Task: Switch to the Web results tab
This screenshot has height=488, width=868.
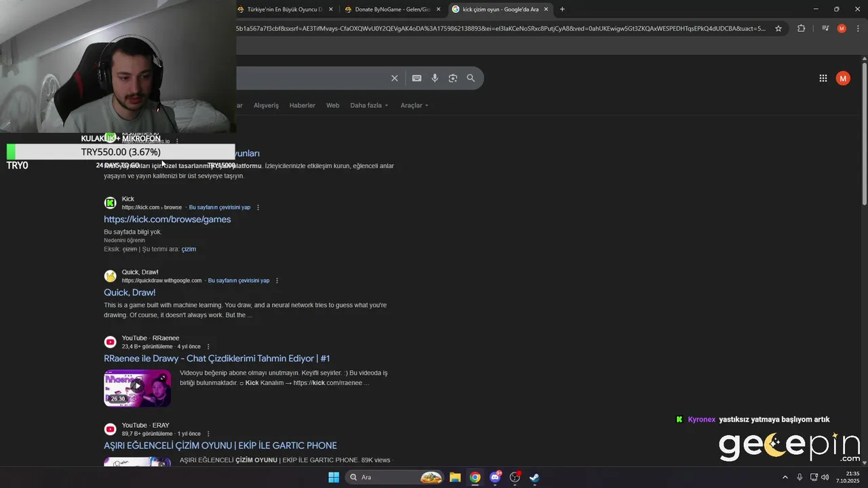Action: point(332,106)
